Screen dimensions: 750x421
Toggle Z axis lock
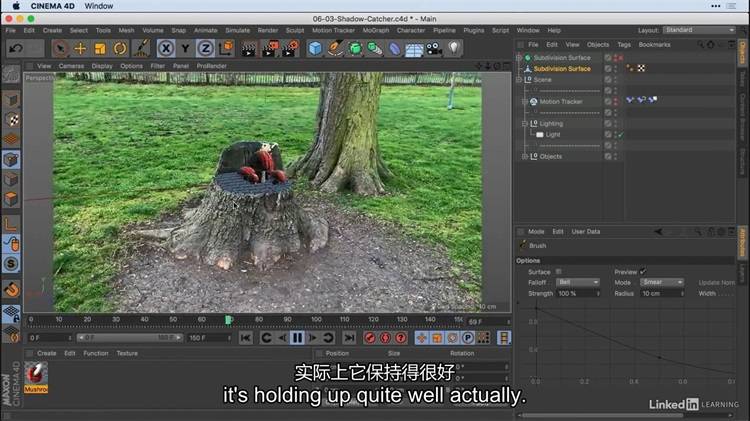click(205, 48)
